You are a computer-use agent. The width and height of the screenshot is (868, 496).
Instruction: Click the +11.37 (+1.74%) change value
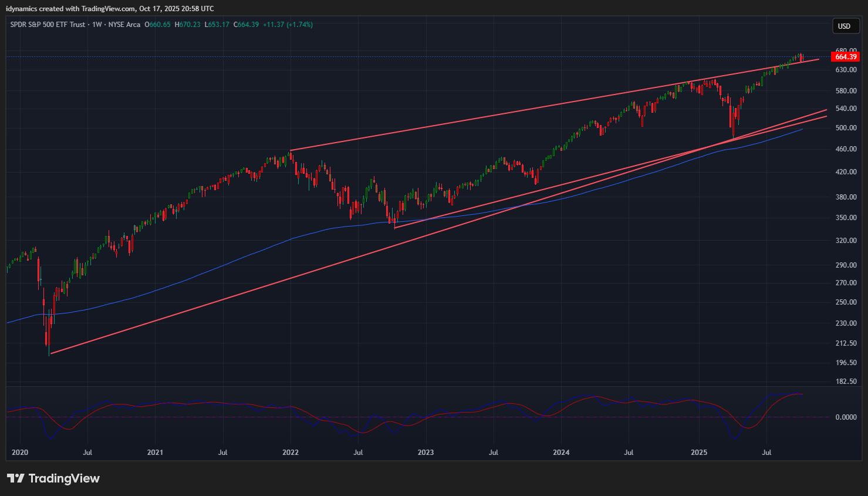pyautogui.click(x=288, y=25)
